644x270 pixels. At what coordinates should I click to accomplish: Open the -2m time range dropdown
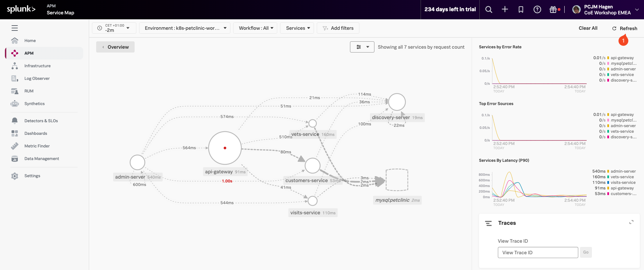[114, 28]
